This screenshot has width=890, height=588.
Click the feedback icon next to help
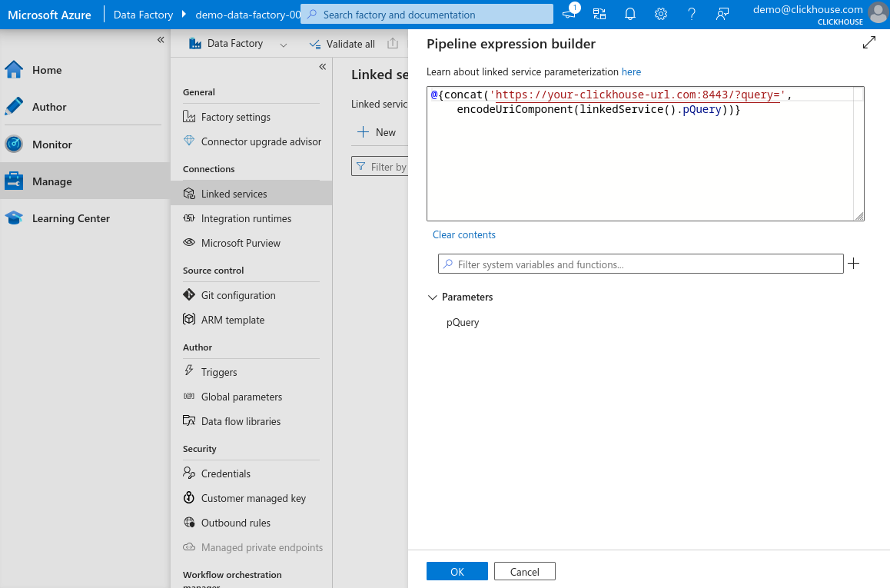722,14
